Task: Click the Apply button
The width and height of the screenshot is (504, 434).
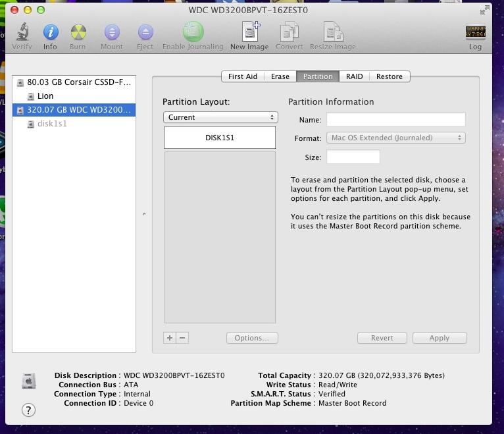Action: click(x=440, y=338)
